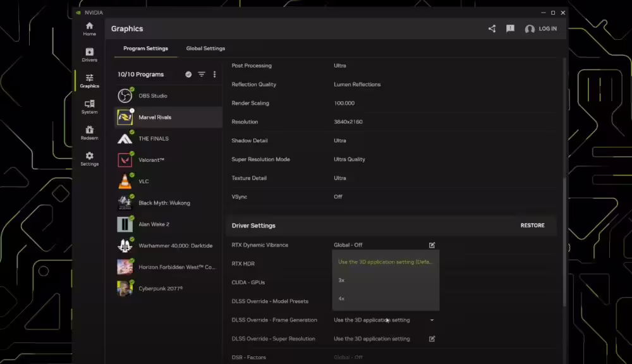632x364 pixels.
Task: Open the System section
Action: [x=90, y=107]
